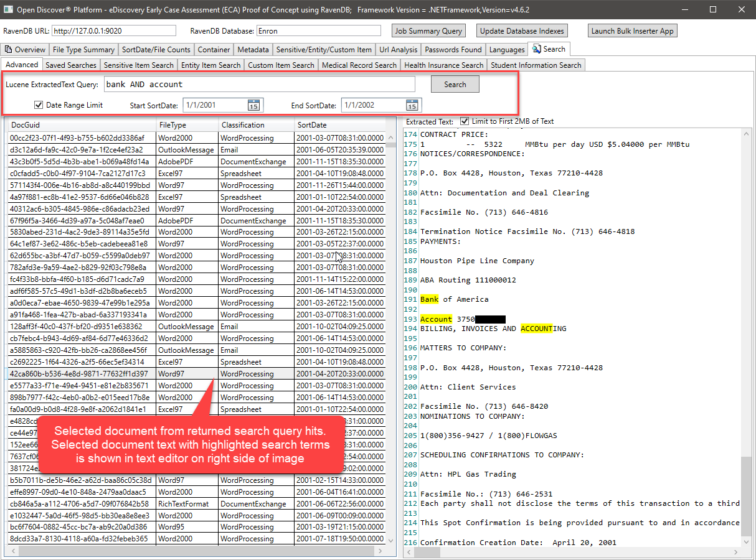Open the End SortDate calendar picker
The image size is (756, 560).
(412, 105)
